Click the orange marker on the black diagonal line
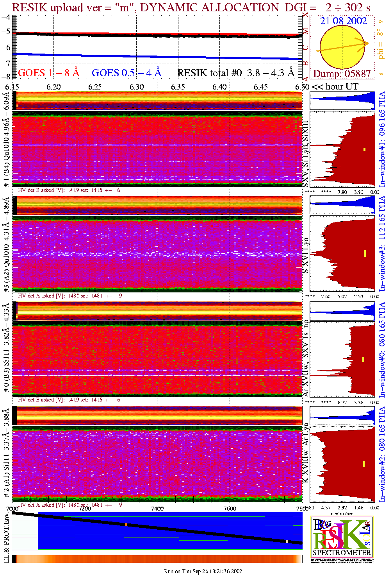Viewport: 392px width, 577px height. pyautogui.click(x=126, y=524)
